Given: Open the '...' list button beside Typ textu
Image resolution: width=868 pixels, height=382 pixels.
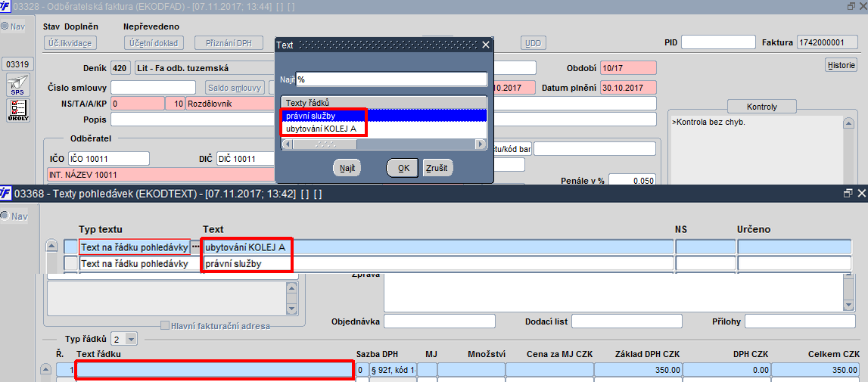Looking at the screenshot, I should tap(195, 247).
